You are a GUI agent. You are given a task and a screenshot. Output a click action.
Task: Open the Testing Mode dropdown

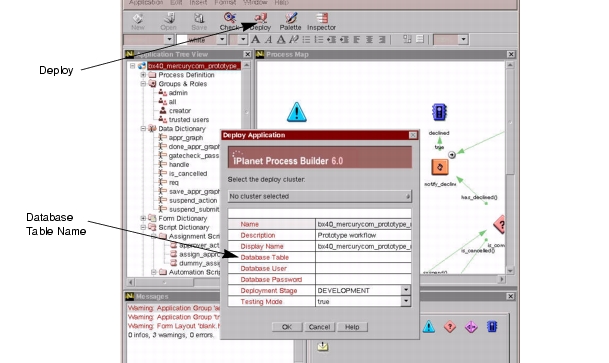pyautogui.click(x=405, y=301)
